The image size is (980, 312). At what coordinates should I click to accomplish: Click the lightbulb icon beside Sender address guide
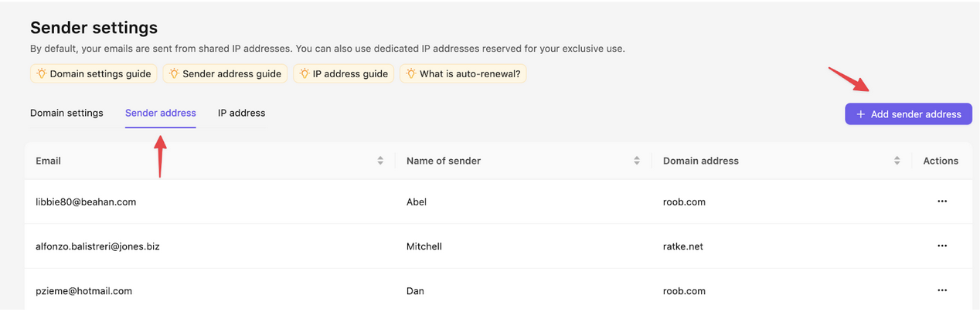(x=175, y=74)
